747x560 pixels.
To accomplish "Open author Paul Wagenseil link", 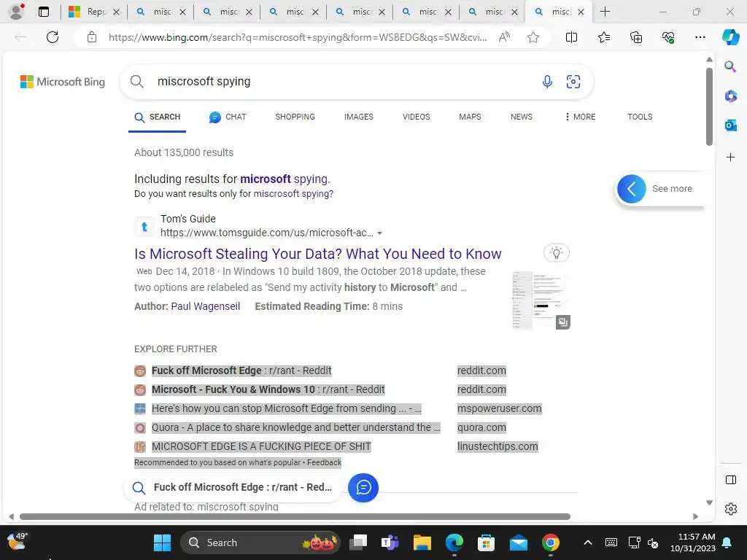I will 205,306.
